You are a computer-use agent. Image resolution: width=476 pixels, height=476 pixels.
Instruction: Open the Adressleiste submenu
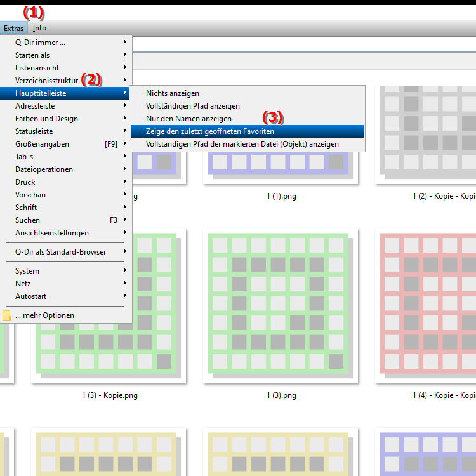tap(66, 106)
